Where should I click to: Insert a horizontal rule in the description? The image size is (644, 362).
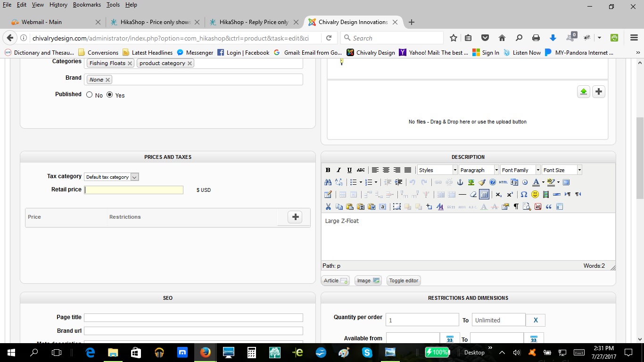pyautogui.click(x=462, y=194)
